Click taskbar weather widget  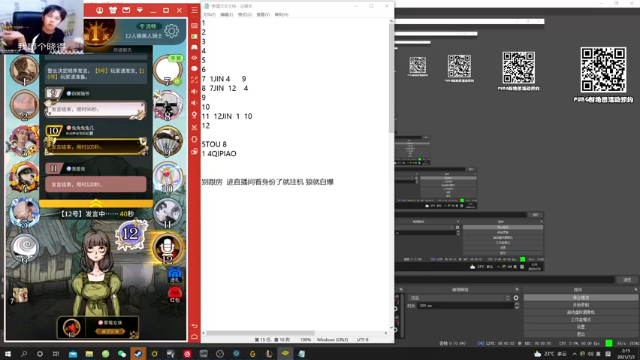pos(550,354)
